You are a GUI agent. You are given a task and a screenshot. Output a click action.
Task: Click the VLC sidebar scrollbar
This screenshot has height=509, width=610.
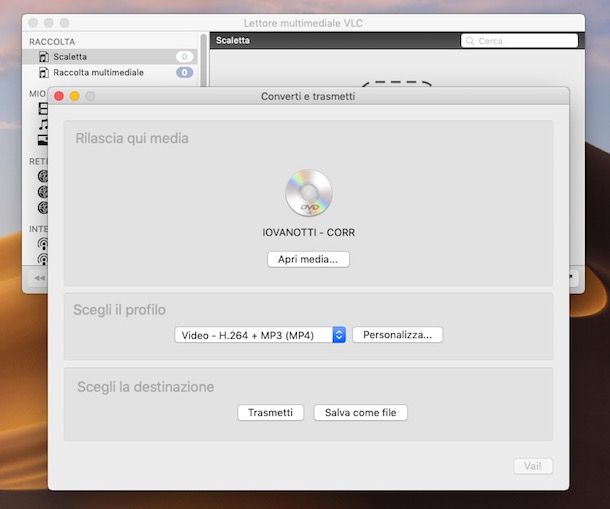tap(203, 60)
